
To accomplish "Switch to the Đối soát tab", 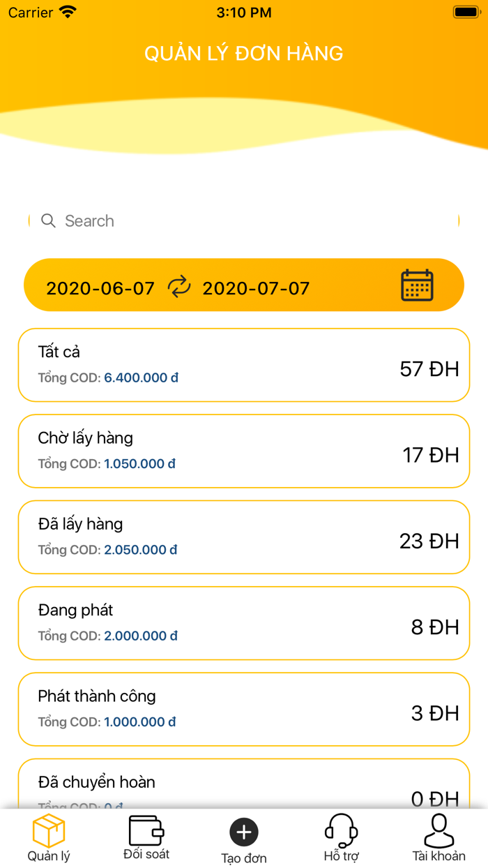I will [146, 837].
